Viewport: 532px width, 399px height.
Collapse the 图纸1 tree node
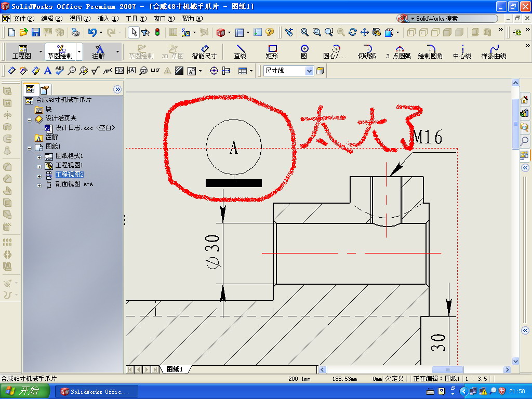(x=30, y=148)
